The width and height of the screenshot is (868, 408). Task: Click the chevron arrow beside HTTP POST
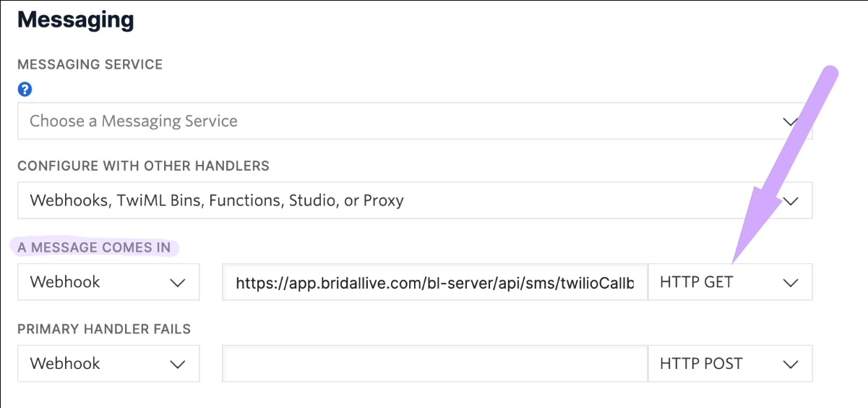tap(790, 364)
